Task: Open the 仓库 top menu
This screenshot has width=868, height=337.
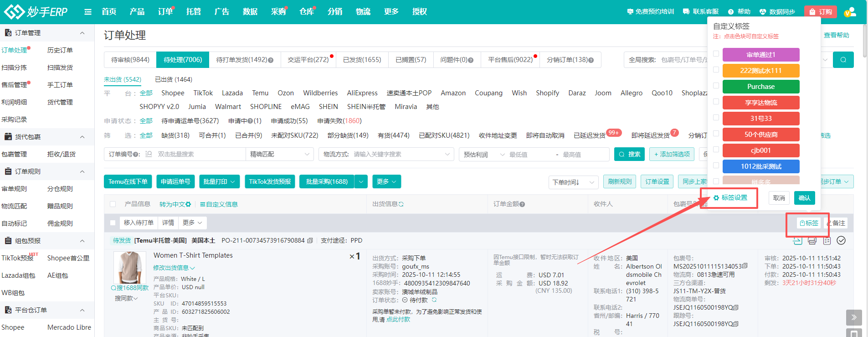Action: tap(307, 12)
